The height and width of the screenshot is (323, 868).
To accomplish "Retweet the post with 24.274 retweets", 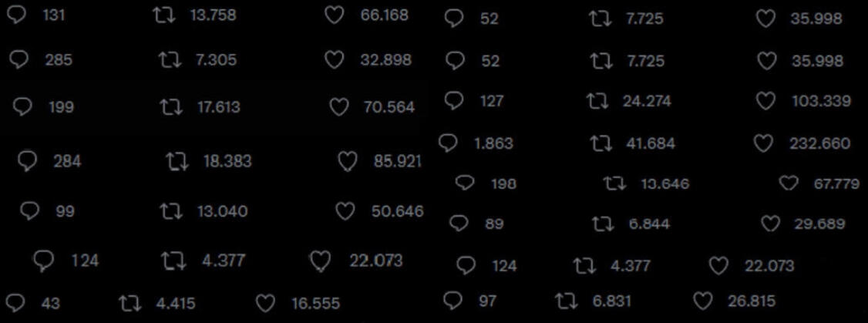I will coord(597,101).
